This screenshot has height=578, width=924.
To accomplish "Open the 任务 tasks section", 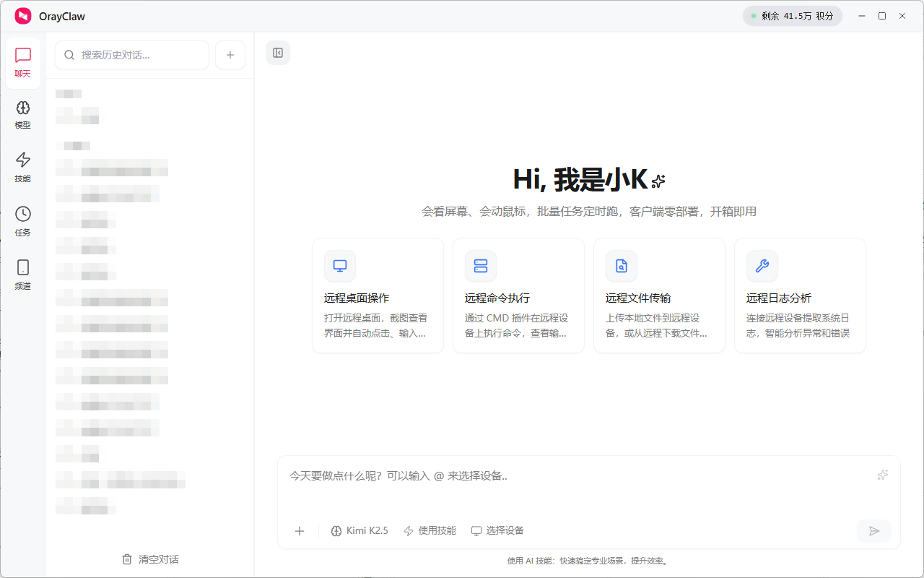I will click(23, 223).
